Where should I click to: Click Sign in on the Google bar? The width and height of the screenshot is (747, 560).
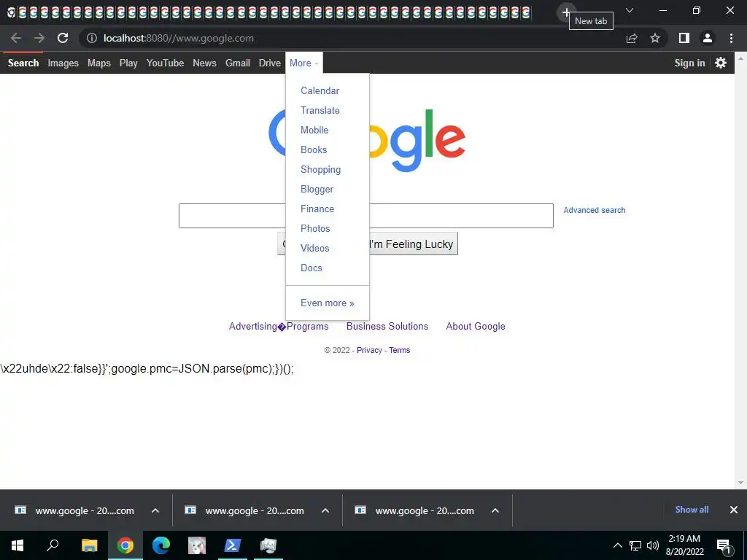coord(689,63)
